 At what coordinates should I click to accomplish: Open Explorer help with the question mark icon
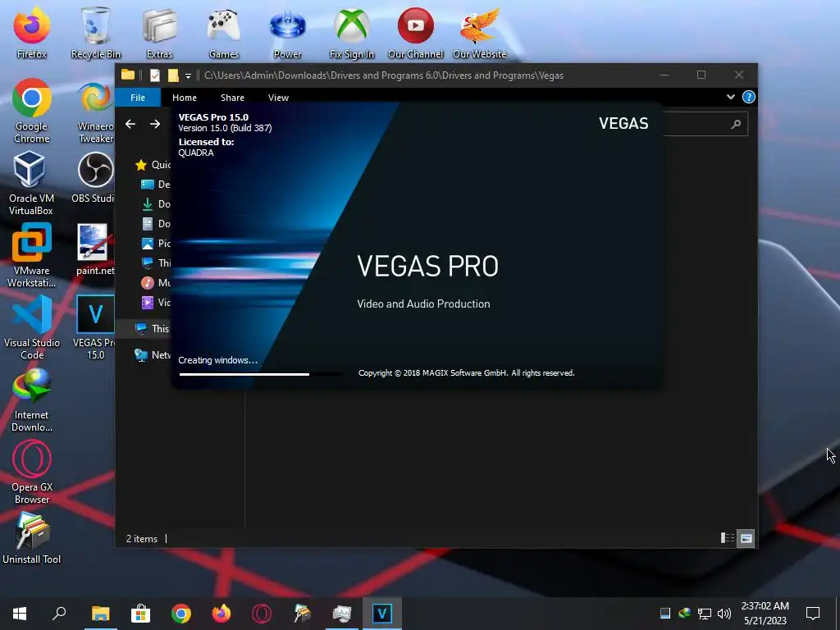click(x=748, y=97)
